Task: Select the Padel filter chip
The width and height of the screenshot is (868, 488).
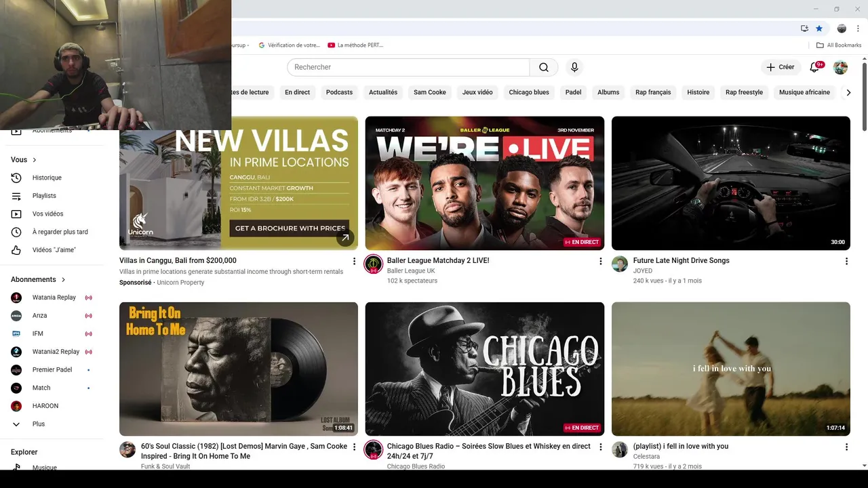Action: pyautogui.click(x=573, y=92)
